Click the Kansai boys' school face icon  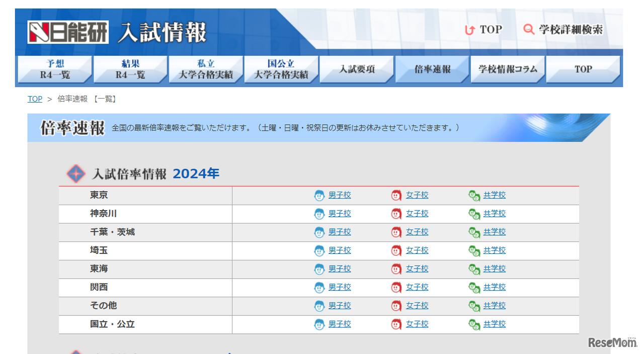pos(319,288)
